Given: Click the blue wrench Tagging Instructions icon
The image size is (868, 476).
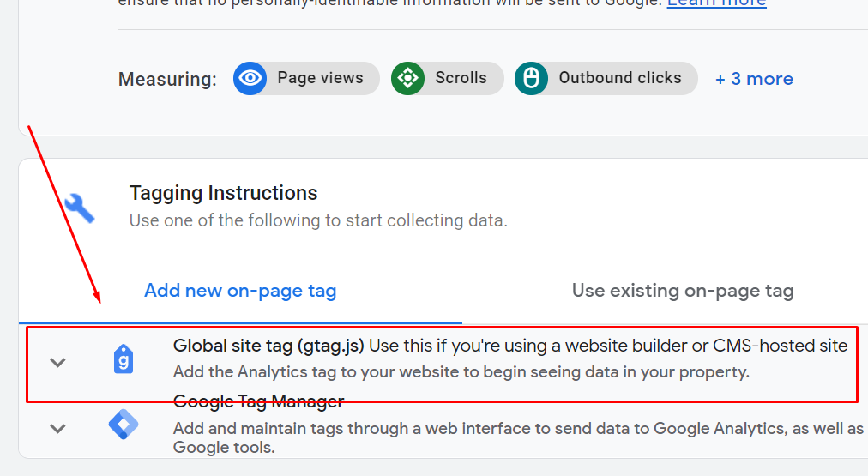Looking at the screenshot, I should point(80,208).
